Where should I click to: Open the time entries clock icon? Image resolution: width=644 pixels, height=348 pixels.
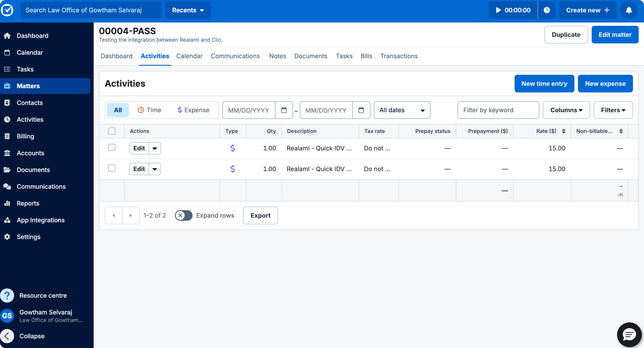coord(547,10)
